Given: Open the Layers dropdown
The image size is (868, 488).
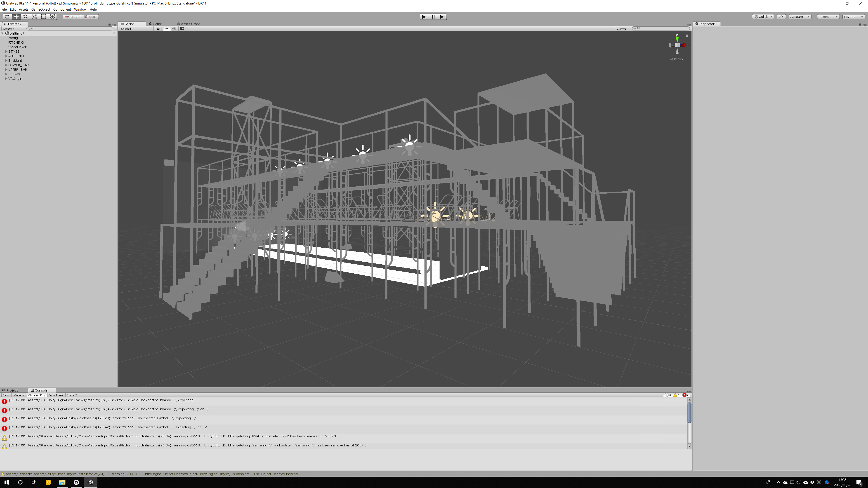Looking at the screenshot, I should [x=828, y=16].
